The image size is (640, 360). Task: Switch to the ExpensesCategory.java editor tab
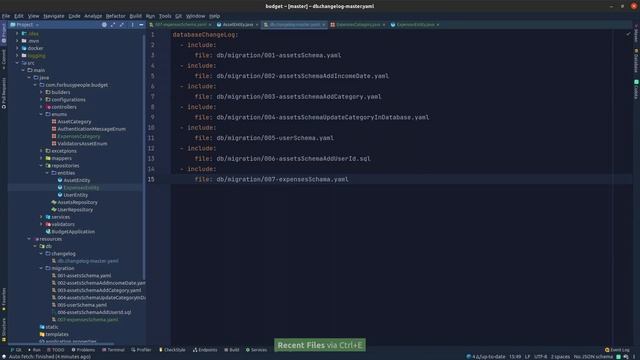click(x=358, y=24)
